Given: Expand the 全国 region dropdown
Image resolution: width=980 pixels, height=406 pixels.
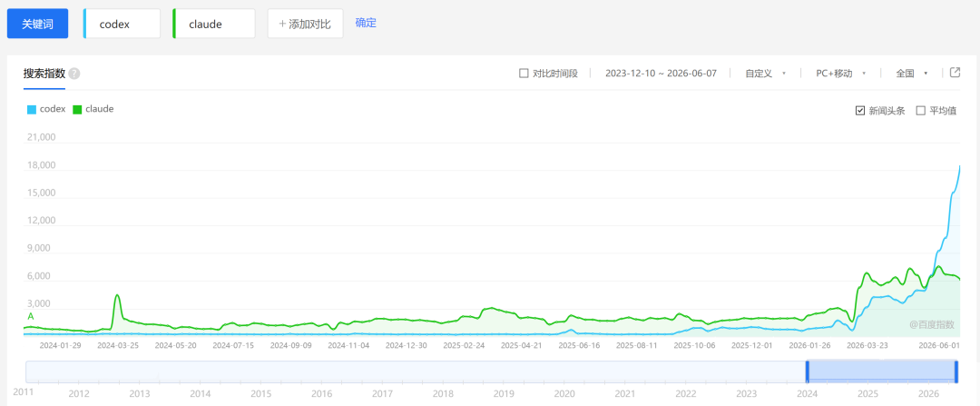Looking at the screenshot, I should click(x=911, y=74).
